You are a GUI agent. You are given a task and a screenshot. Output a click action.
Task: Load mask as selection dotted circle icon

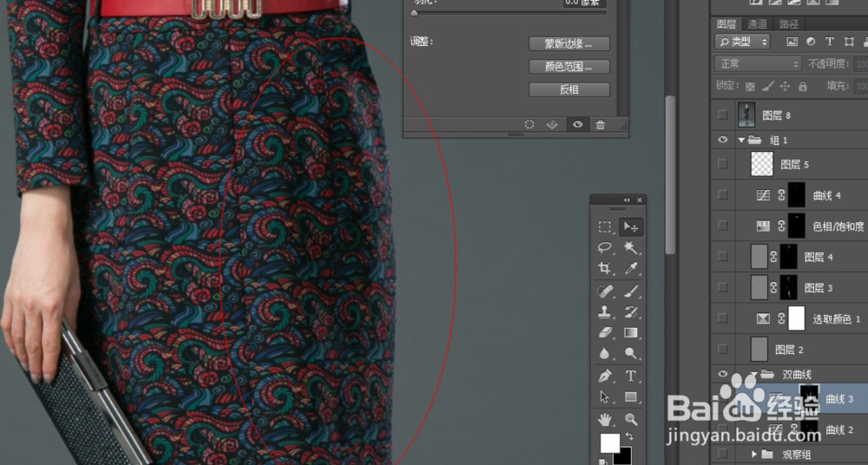[529, 125]
